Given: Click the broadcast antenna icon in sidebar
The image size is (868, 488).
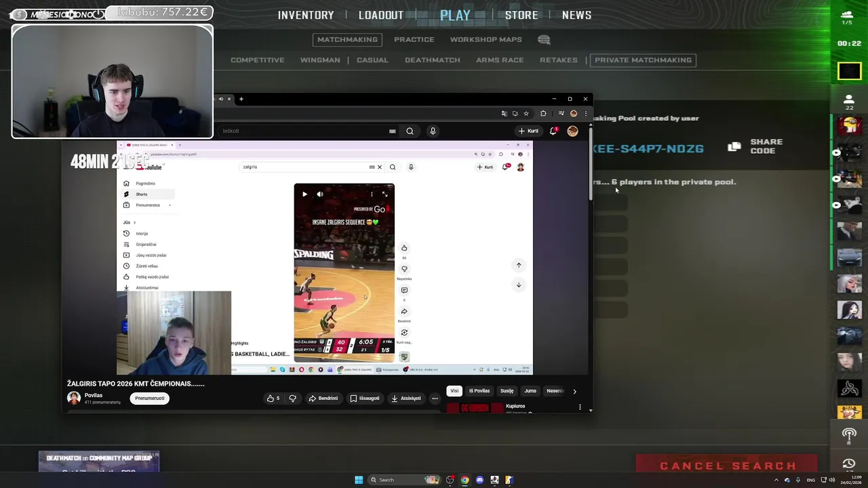Looking at the screenshot, I should click(849, 435).
